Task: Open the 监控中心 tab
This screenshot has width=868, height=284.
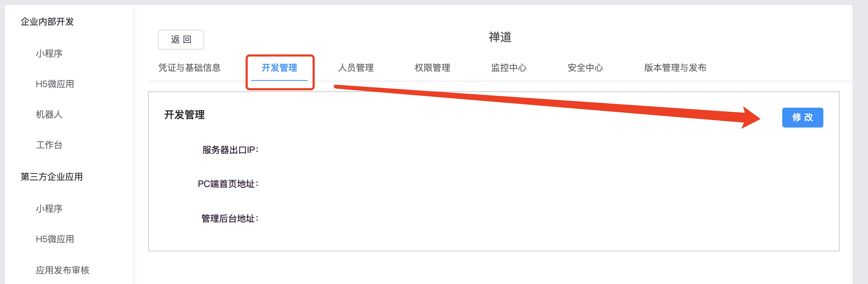Action: pyautogui.click(x=509, y=68)
